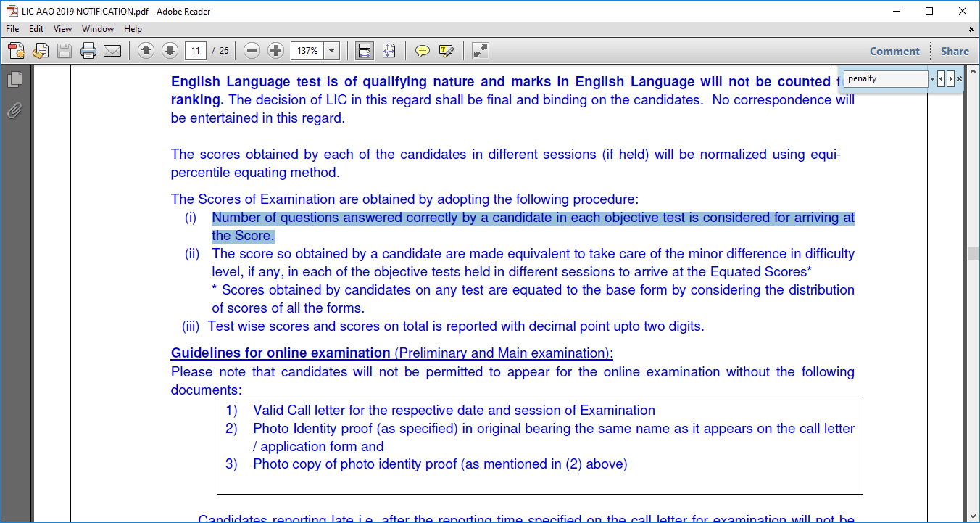Viewport: 980px width, 523px height.
Task: Find previous search result arrow
Action: 941,78
